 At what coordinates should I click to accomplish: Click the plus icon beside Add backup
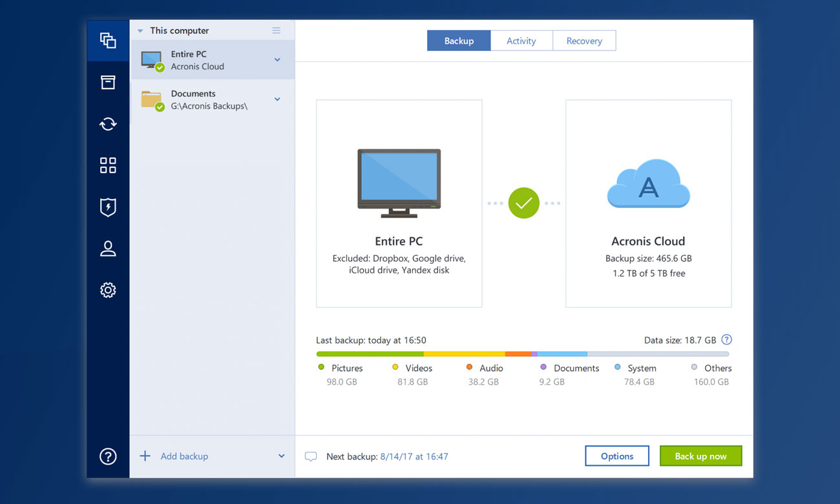point(145,456)
